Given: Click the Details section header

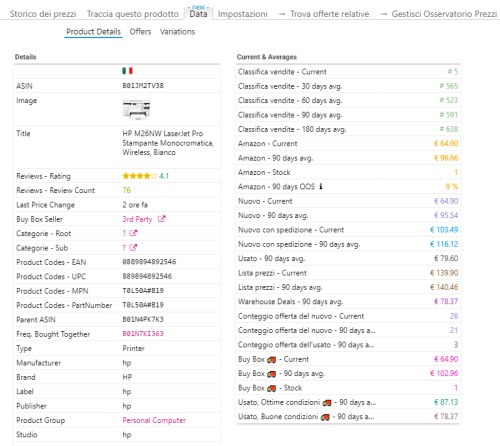Looking at the screenshot, I should pyautogui.click(x=26, y=57).
